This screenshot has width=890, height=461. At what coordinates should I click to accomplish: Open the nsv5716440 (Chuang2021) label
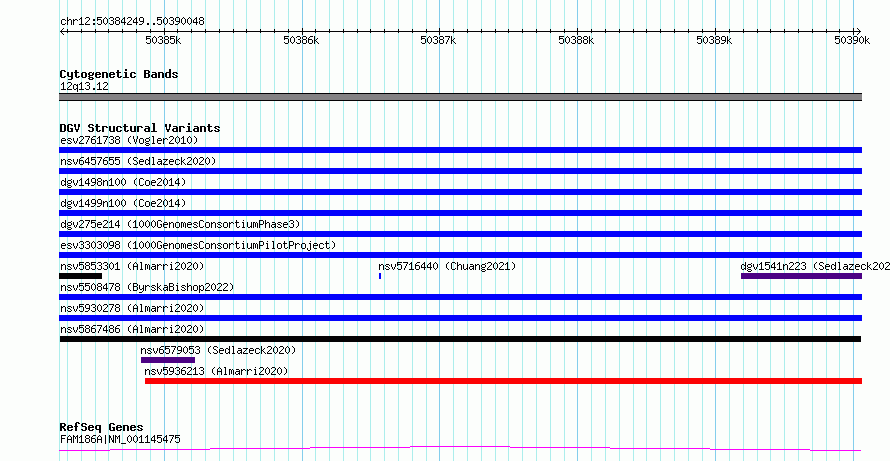click(447, 266)
